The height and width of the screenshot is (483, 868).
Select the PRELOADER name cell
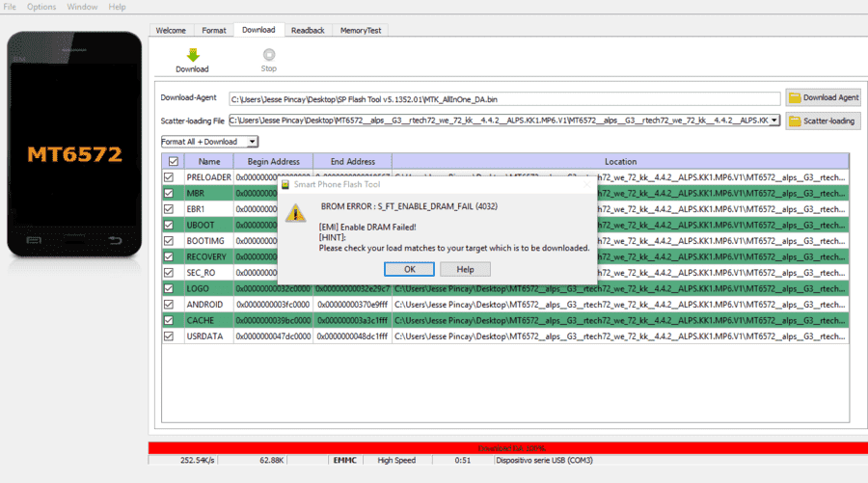pos(208,177)
